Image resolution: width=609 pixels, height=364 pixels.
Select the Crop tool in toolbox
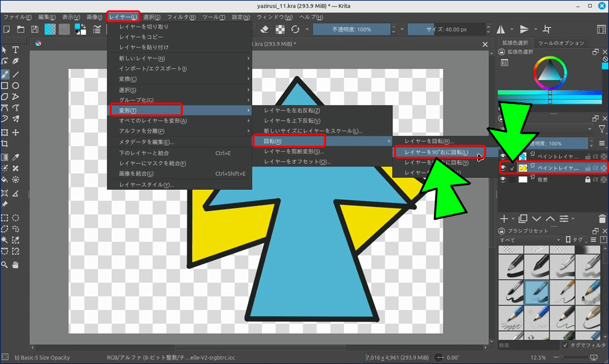[x=5, y=144]
